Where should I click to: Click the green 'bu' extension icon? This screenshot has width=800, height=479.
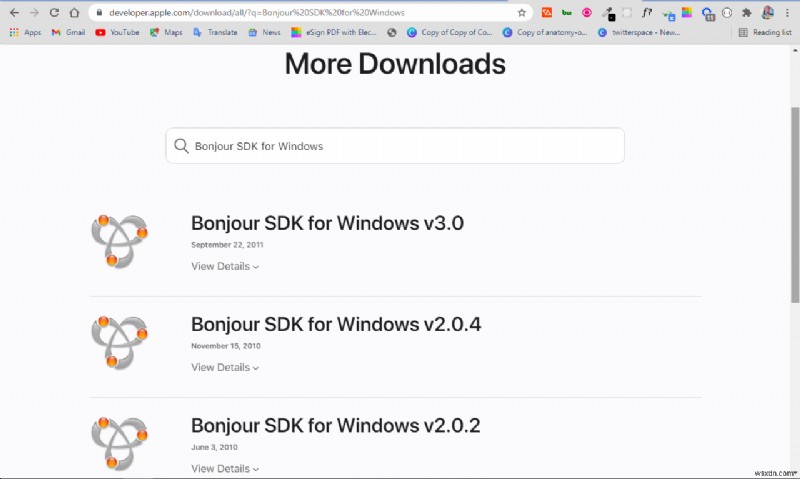coord(566,12)
